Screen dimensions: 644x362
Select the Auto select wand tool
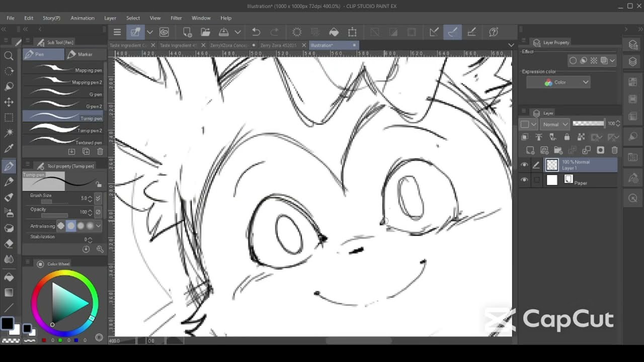point(9,133)
